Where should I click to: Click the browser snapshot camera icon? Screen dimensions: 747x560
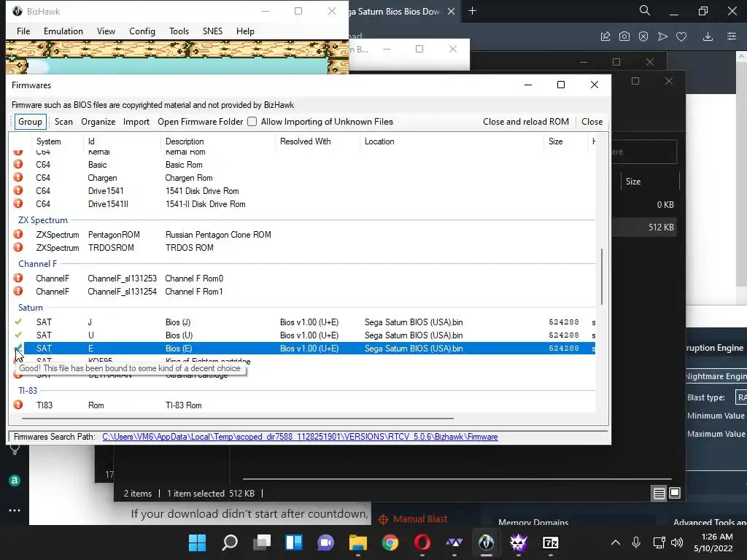pos(624,36)
